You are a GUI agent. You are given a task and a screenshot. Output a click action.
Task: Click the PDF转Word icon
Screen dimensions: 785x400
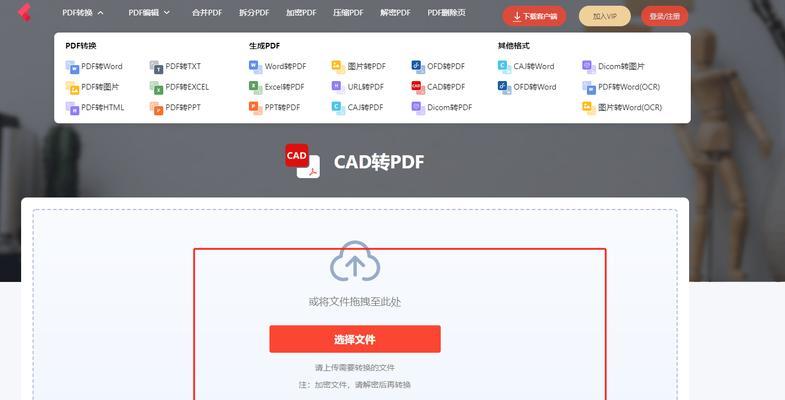tap(72, 67)
